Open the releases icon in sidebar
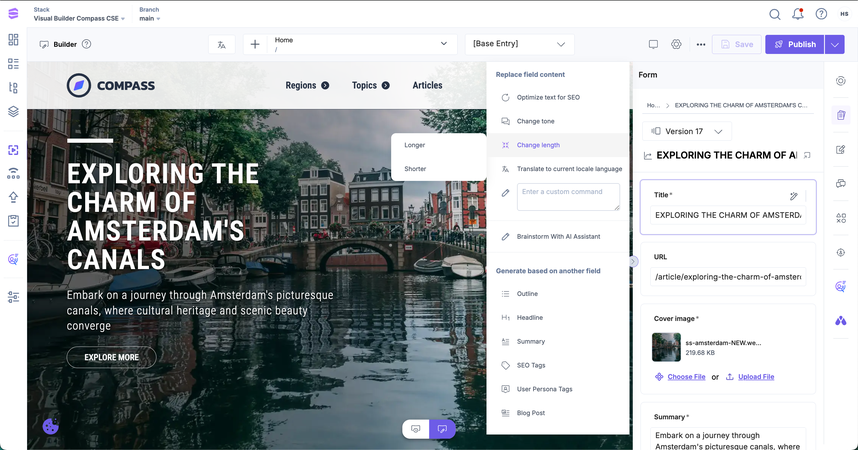 pyautogui.click(x=13, y=174)
